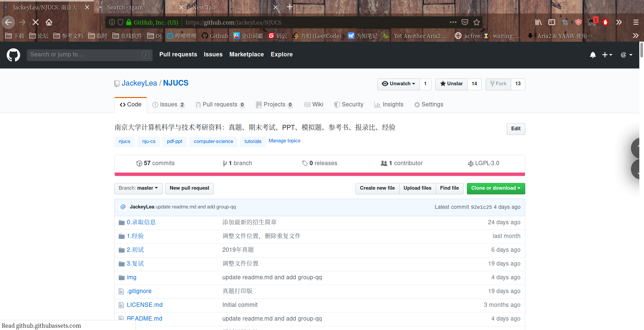Toggle the sidebar view icon
Screen dimensions: 644x330
pos(552,22)
